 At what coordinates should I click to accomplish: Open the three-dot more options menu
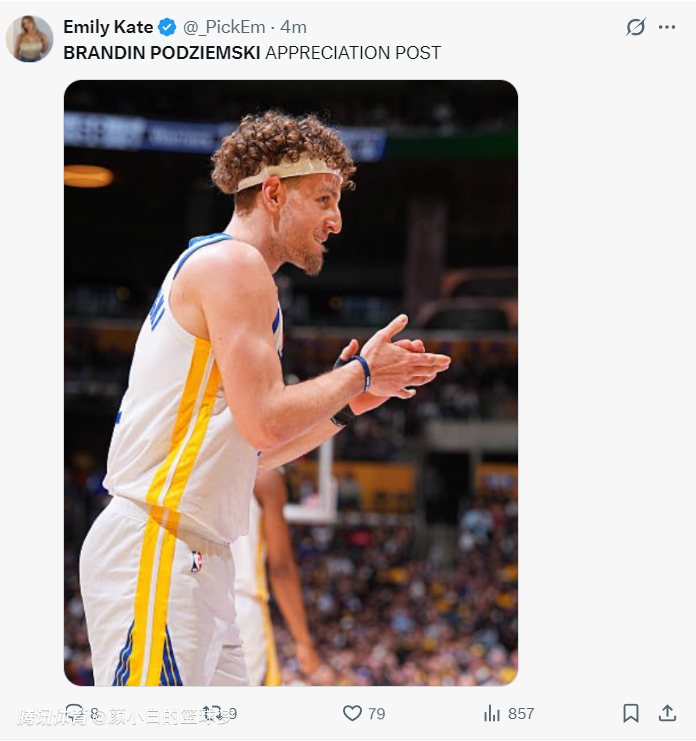pos(667,27)
